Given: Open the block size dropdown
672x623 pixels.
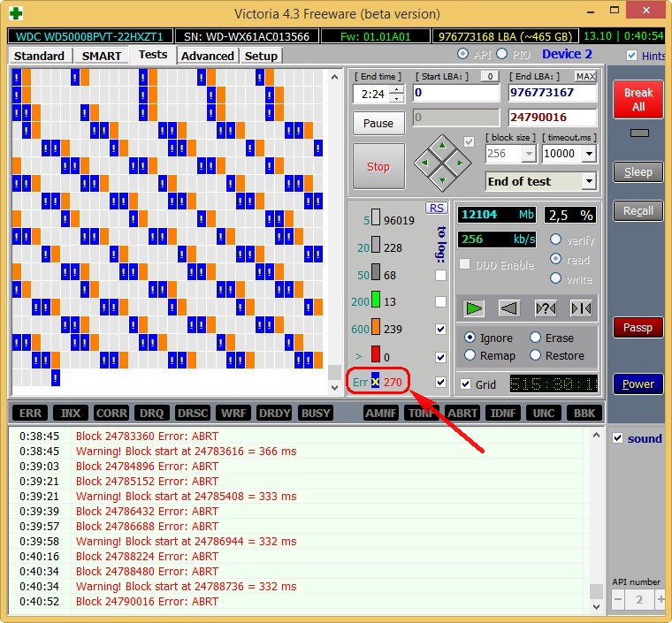Looking at the screenshot, I should [529, 154].
